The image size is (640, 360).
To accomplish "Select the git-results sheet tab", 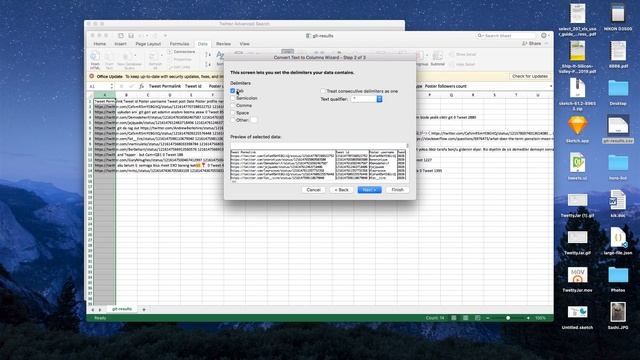I will pos(122,309).
